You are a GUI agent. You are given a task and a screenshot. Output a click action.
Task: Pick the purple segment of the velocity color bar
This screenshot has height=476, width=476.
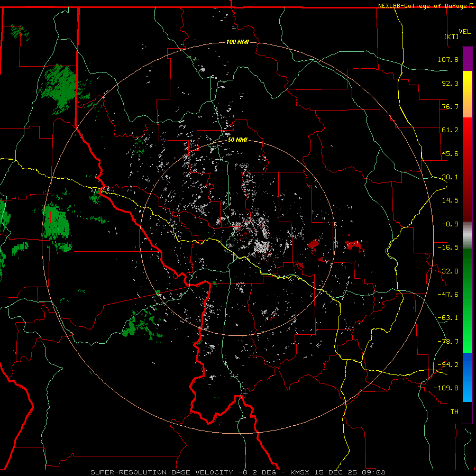pyautogui.click(x=467, y=59)
